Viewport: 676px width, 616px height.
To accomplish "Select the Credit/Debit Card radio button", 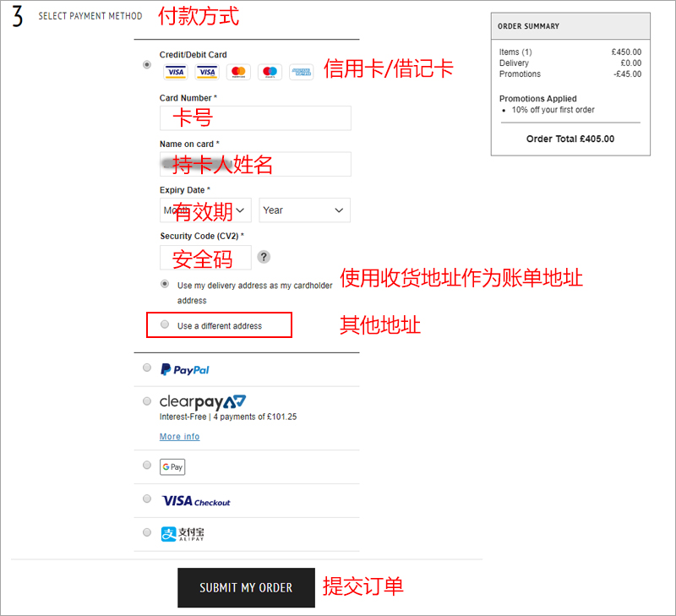I will pyautogui.click(x=147, y=65).
